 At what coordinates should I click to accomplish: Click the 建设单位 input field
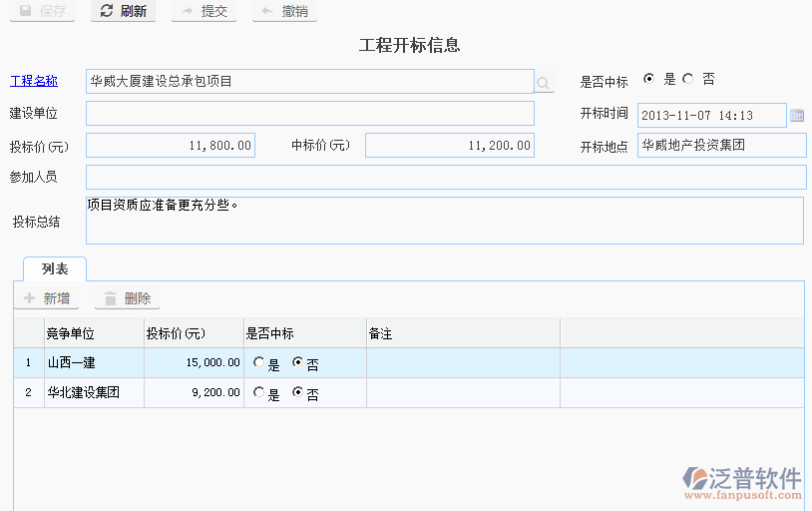(310, 114)
